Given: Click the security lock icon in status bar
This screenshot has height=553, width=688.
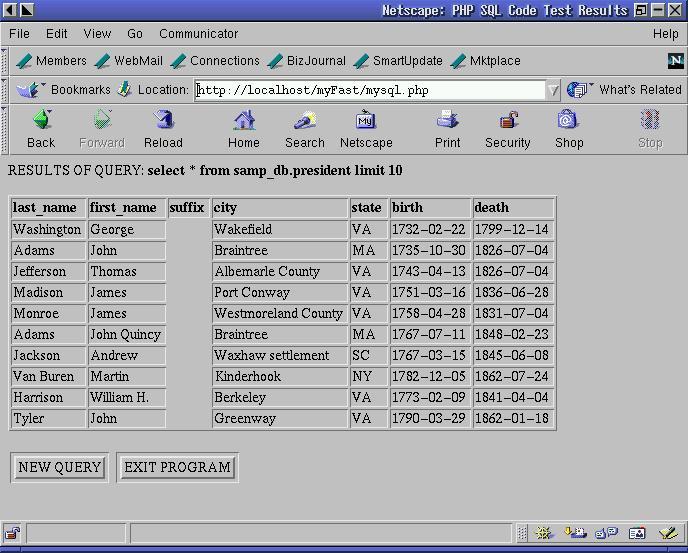Looking at the screenshot, I should click(x=13, y=533).
